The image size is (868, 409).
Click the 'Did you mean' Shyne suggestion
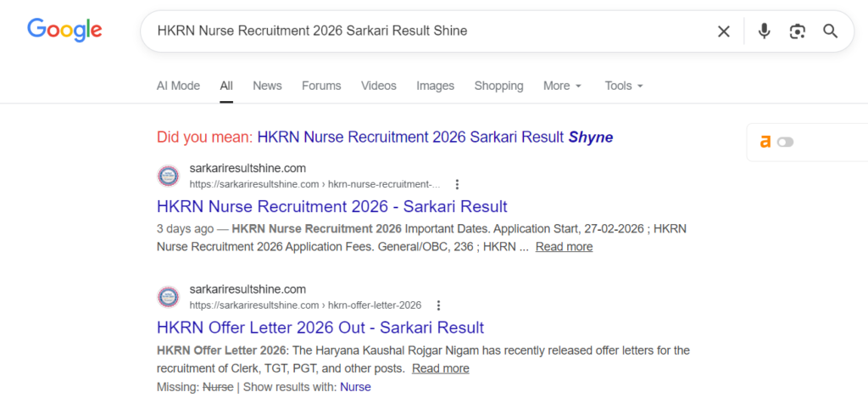(x=435, y=137)
